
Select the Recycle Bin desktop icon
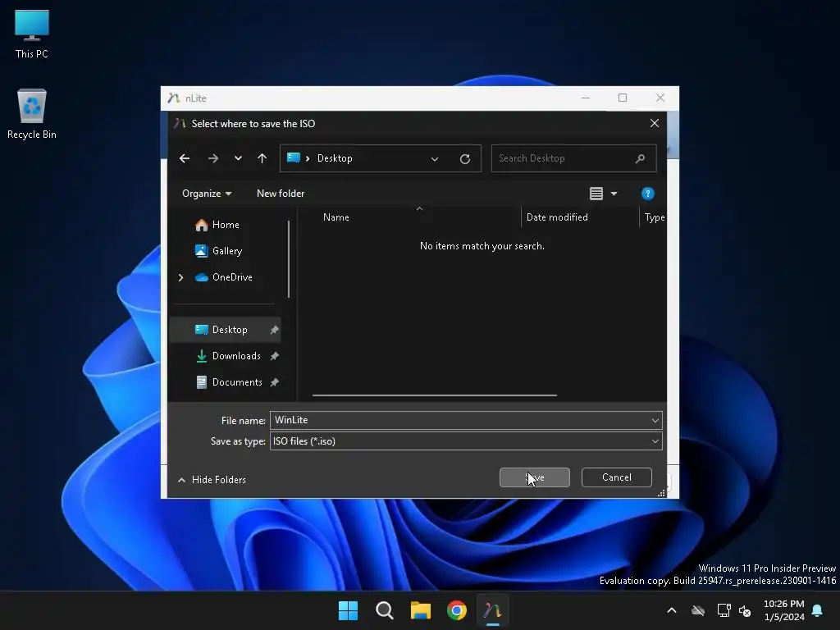[x=32, y=113]
